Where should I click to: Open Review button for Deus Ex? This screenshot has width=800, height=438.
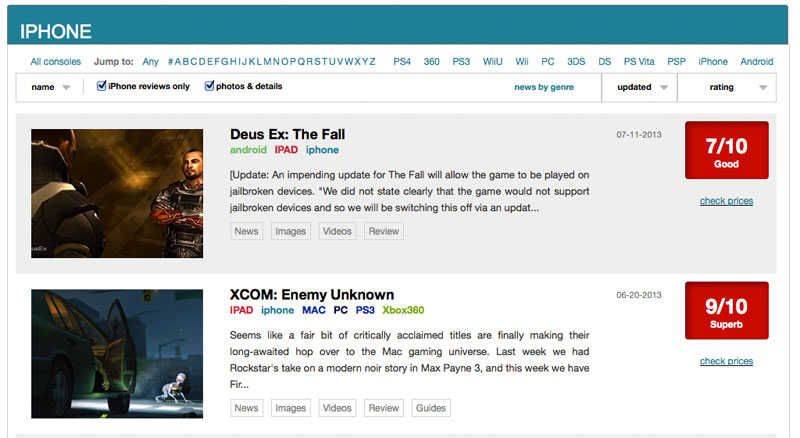(x=384, y=231)
